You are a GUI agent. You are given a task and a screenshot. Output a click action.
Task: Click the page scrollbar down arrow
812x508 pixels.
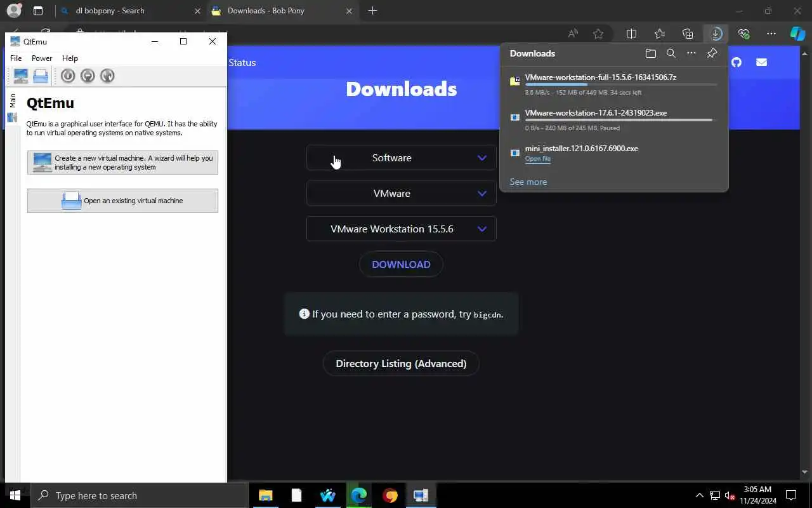(805, 472)
